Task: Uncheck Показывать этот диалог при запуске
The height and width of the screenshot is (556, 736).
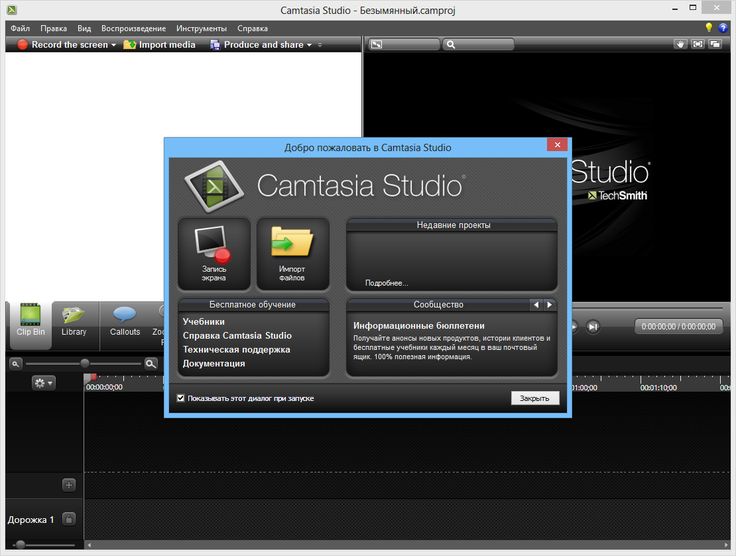Action: [x=181, y=398]
